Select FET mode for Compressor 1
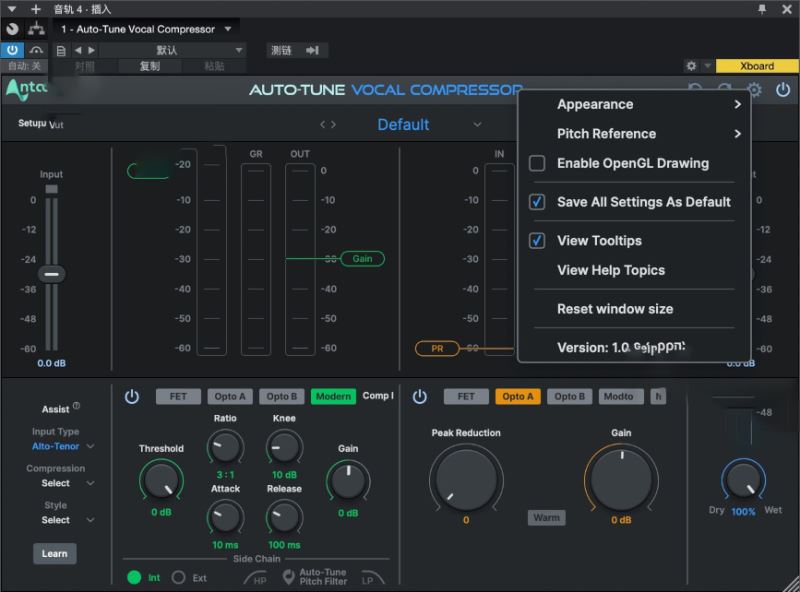 click(178, 397)
